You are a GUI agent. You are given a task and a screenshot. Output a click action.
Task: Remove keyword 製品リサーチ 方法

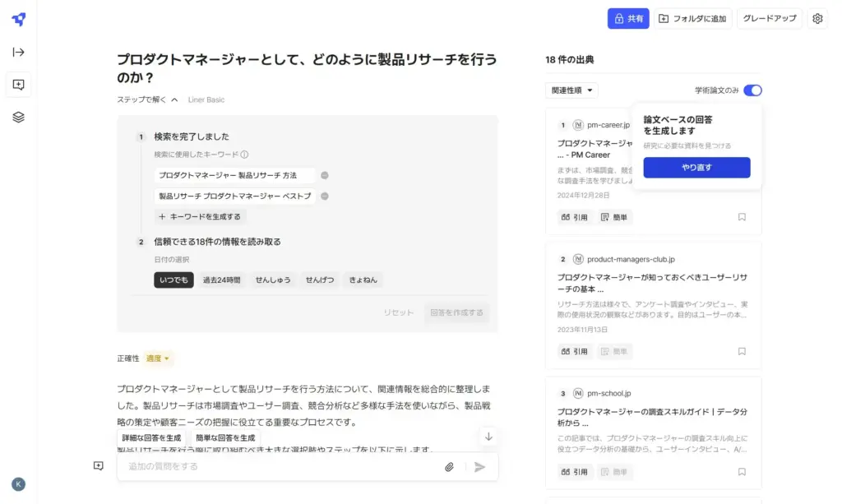[324, 175]
